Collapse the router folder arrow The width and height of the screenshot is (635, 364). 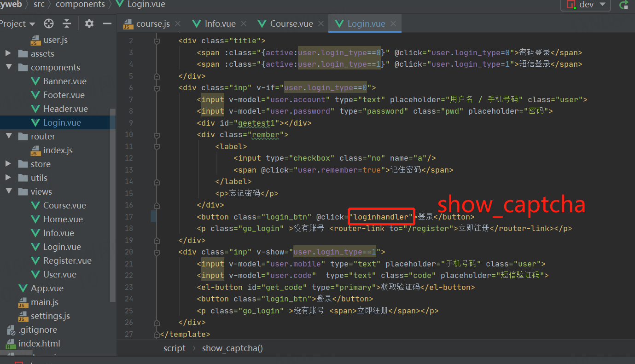[8, 137]
